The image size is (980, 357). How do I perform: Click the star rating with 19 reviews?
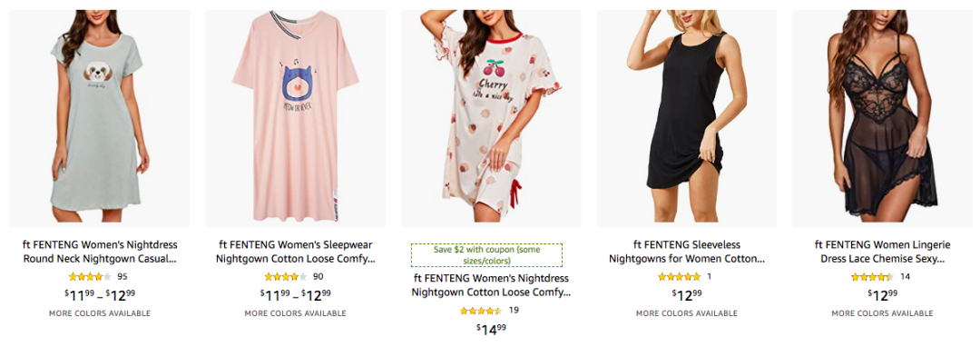click(x=481, y=310)
